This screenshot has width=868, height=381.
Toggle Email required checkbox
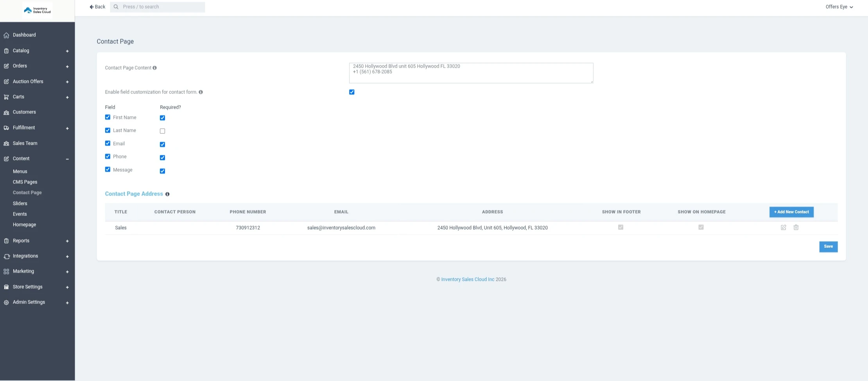pos(162,144)
